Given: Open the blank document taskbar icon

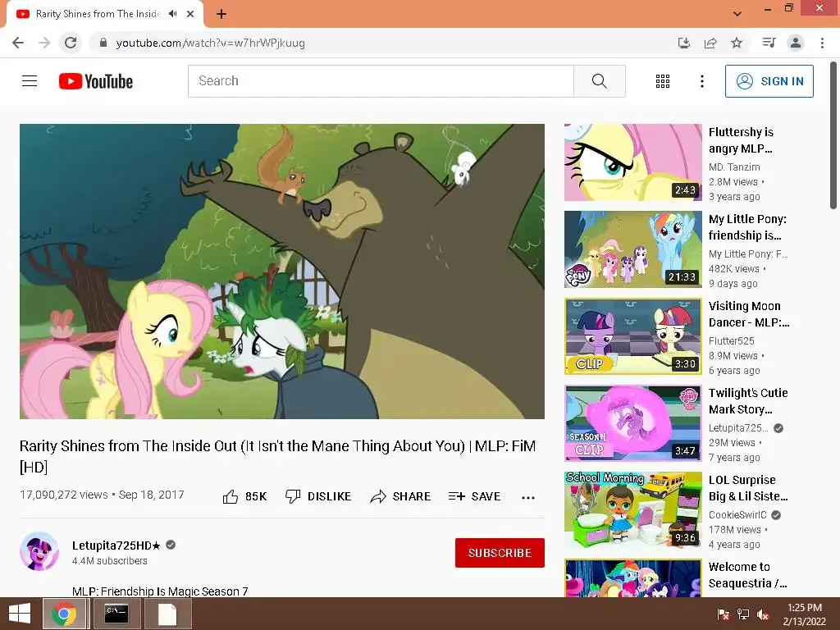Looking at the screenshot, I should pyautogui.click(x=167, y=614).
